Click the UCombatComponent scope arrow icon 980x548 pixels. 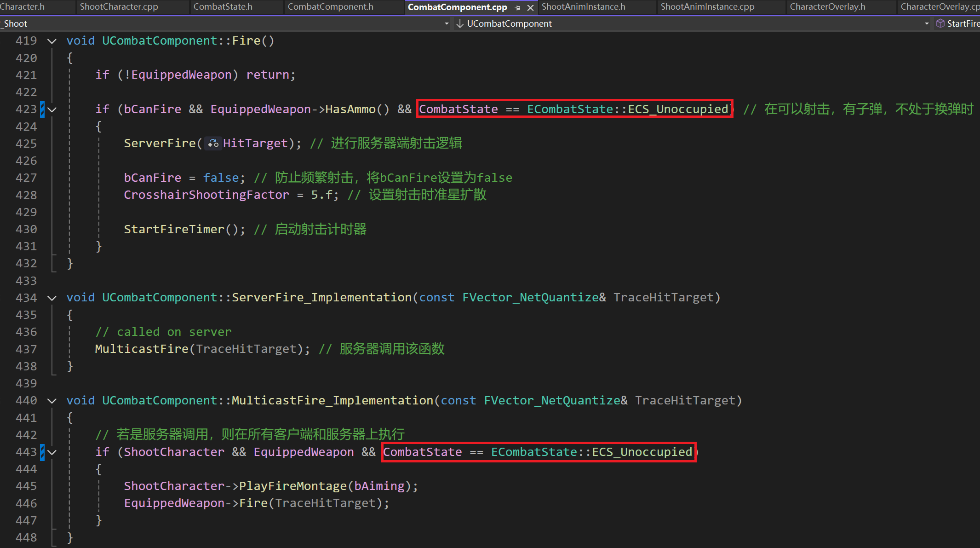[x=460, y=23]
